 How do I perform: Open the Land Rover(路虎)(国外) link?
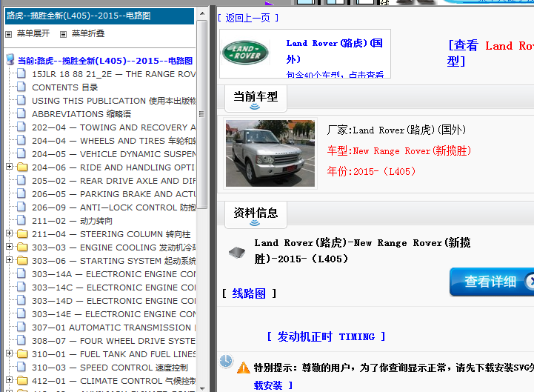(334, 51)
